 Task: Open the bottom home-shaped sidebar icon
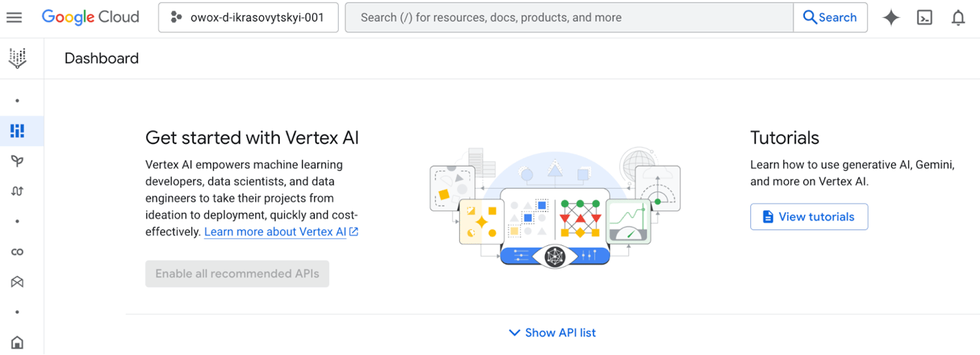[17, 342]
